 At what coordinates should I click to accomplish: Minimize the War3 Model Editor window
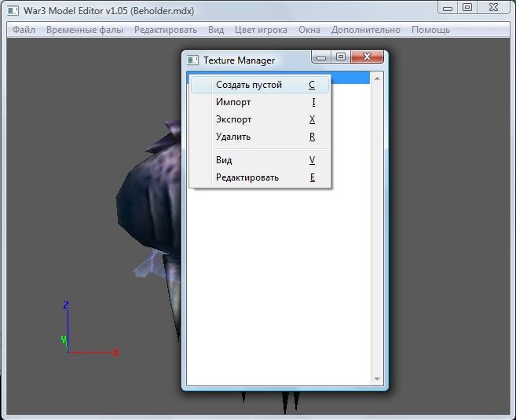(448, 8)
